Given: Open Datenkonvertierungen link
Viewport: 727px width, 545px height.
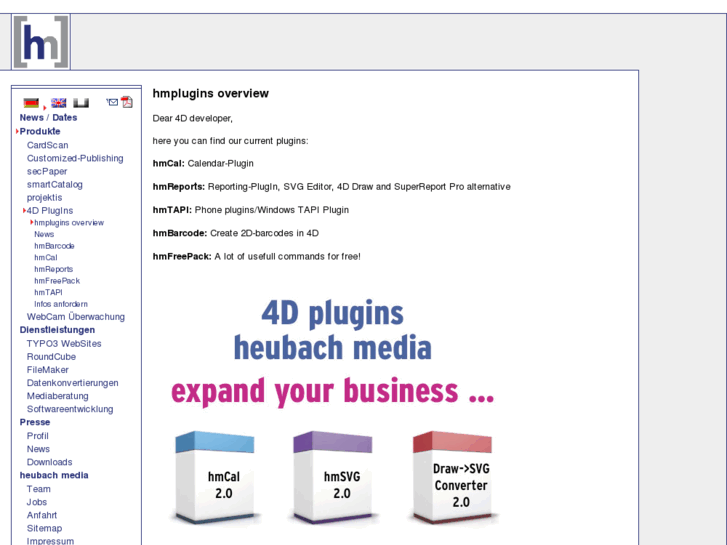Looking at the screenshot, I should click(72, 383).
